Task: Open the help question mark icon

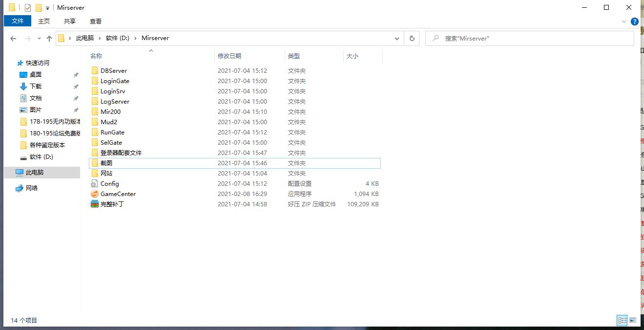Action: click(x=635, y=22)
